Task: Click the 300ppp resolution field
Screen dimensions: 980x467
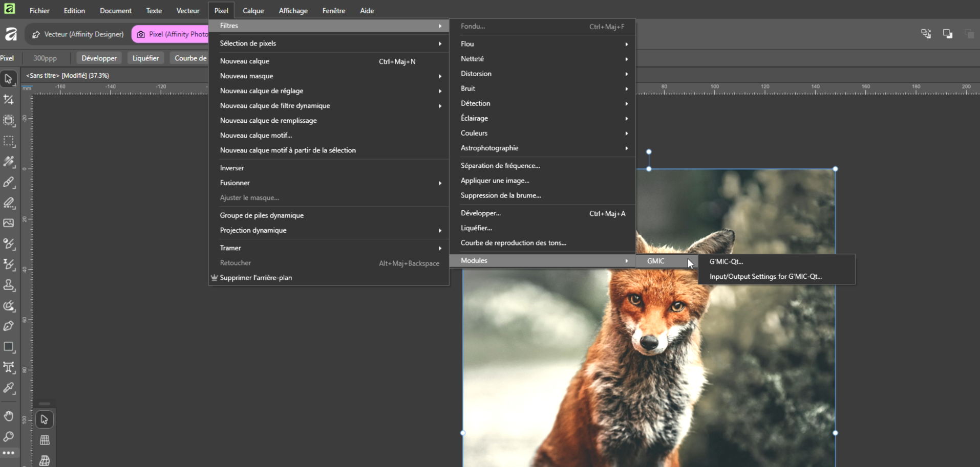Action: 45,58
